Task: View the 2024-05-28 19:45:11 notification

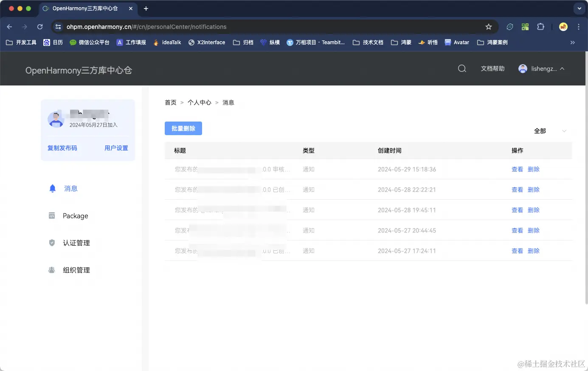Action: 517,210
